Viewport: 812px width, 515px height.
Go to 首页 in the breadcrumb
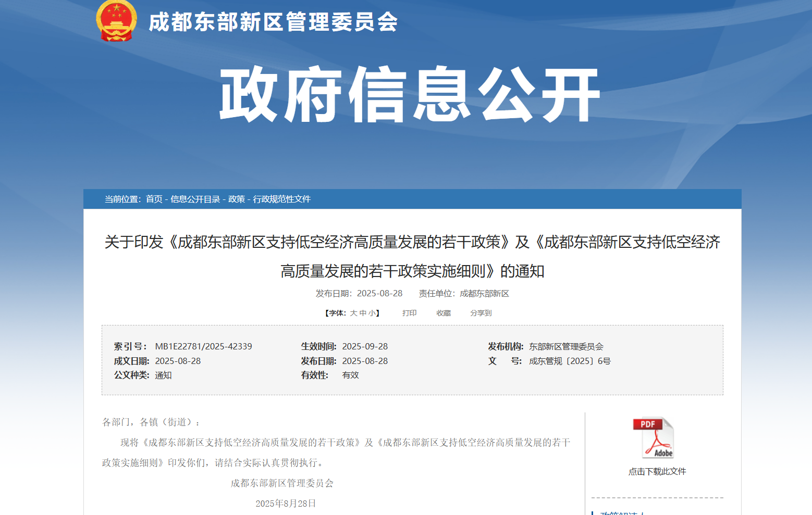coord(154,199)
